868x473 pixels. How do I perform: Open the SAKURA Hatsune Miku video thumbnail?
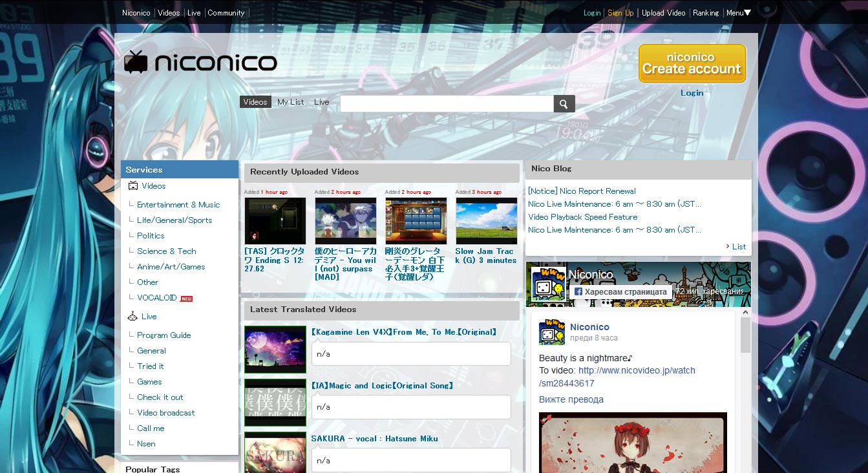tap(275, 452)
